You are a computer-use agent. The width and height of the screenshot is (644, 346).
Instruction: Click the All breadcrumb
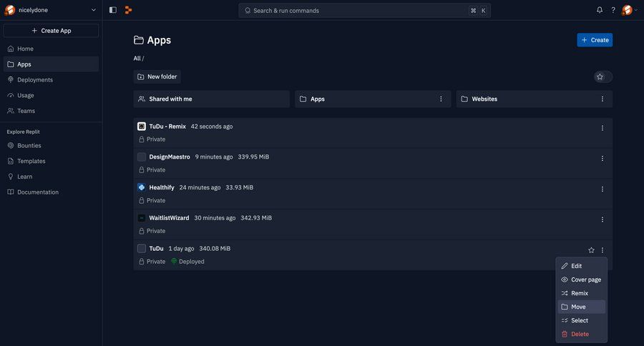click(x=137, y=59)
